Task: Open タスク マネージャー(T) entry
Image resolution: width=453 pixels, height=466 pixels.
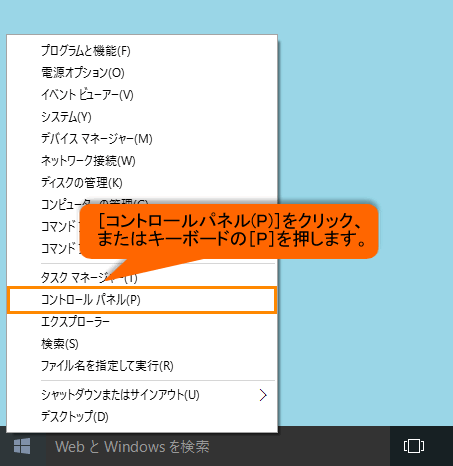Action: click(142, 277)
